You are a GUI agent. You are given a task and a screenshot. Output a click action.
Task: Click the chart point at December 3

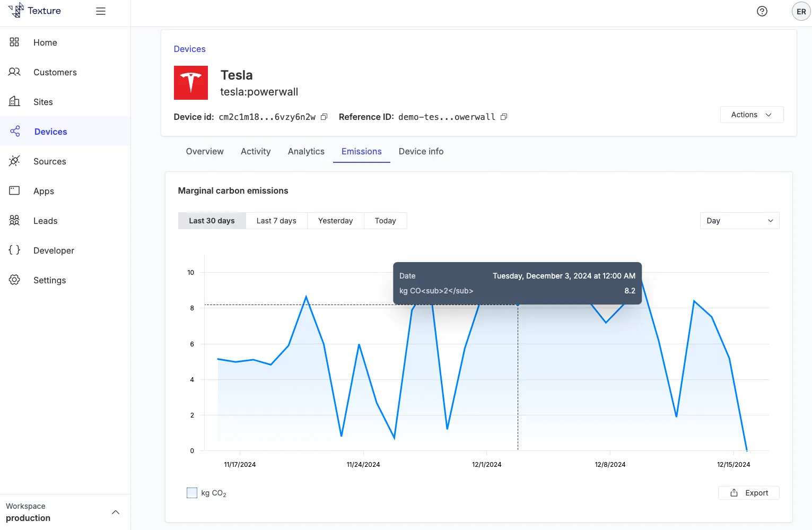click(518, 305)
